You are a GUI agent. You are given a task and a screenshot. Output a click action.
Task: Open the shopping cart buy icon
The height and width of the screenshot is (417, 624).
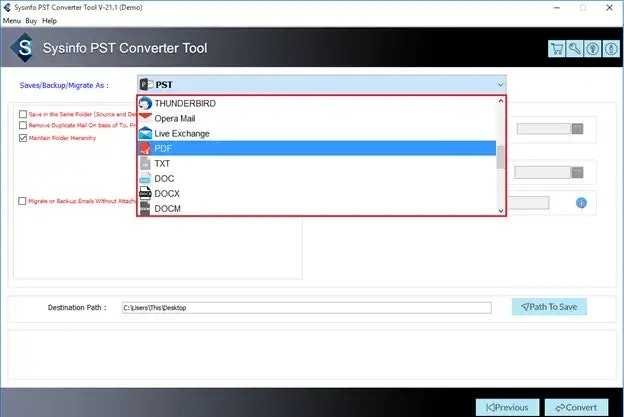556,49
